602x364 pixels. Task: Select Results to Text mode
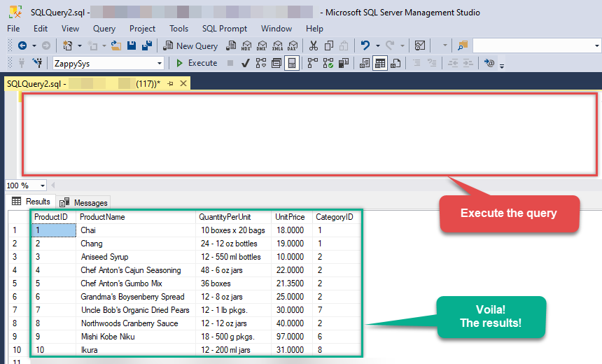point(364,63)
